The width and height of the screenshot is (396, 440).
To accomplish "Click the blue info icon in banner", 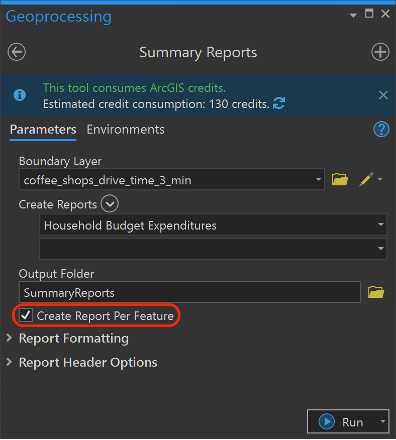I will pyautogui.click(x=20, y=95).
